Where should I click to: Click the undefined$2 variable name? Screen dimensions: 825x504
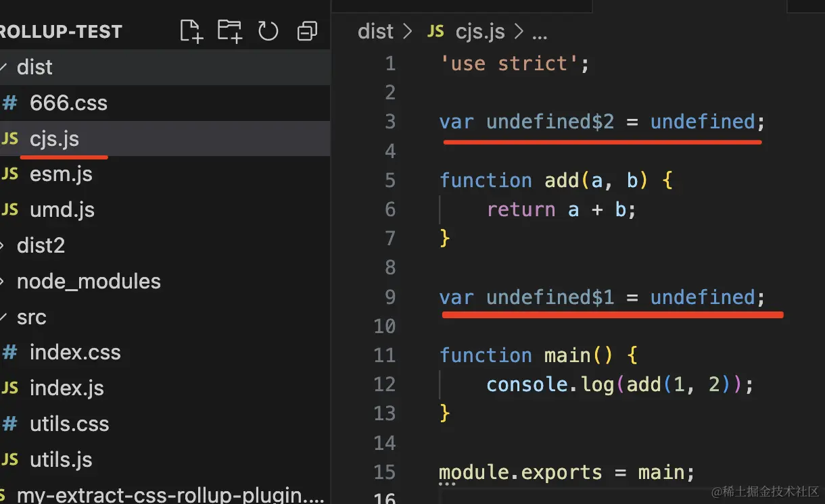click(550, 122)
